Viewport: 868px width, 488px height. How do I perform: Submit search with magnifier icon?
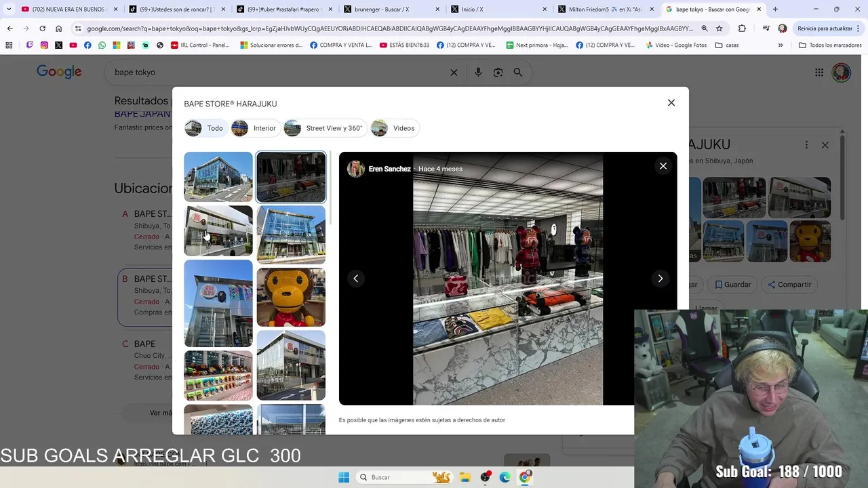click(x=518, y=73)
